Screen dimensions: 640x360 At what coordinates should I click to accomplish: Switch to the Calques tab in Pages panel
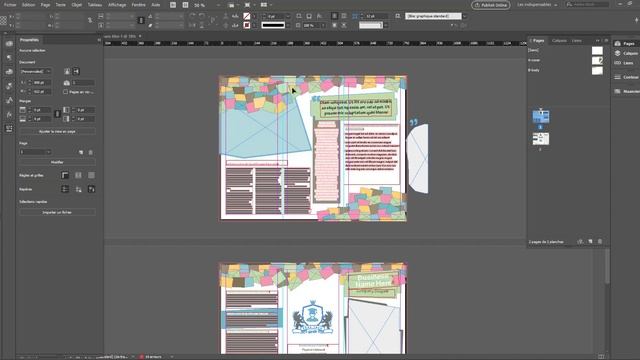(x=559, y=40)
